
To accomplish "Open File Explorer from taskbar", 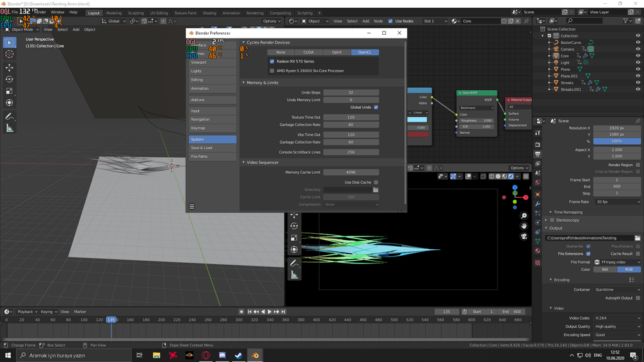I will [157, 356].
